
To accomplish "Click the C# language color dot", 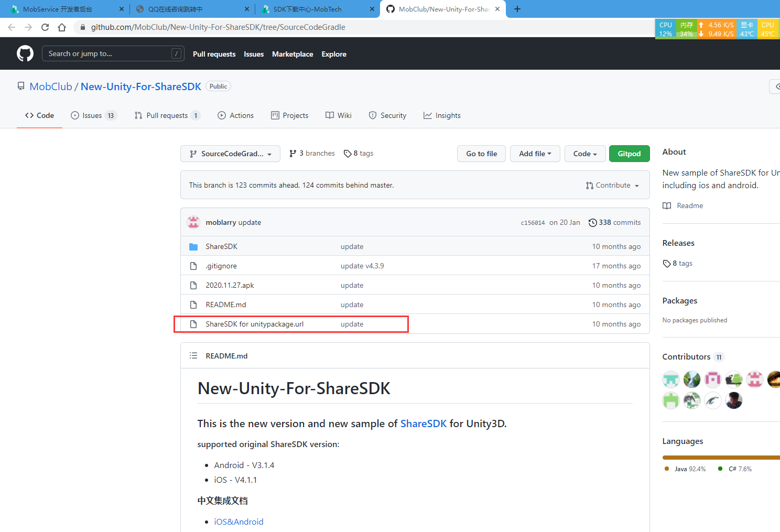I will [720, 469].
